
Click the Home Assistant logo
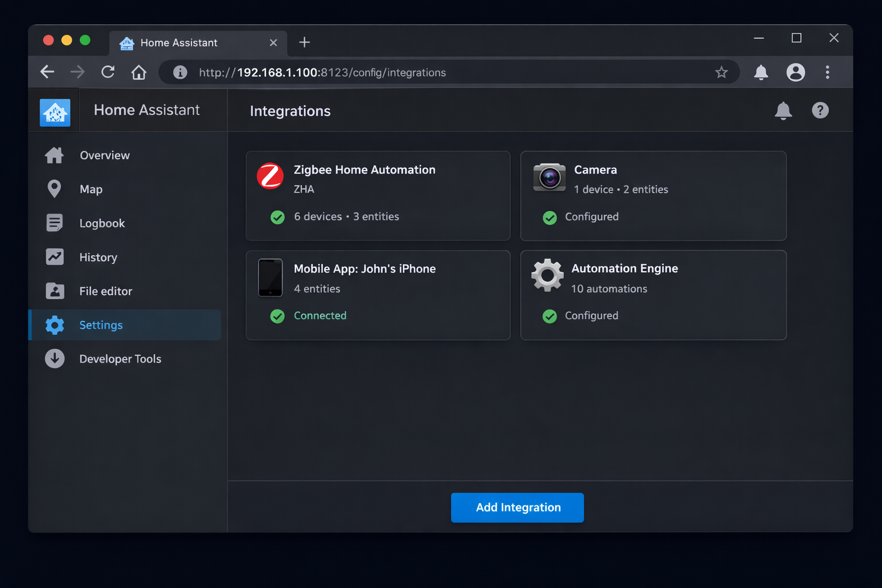coord(55,110)
